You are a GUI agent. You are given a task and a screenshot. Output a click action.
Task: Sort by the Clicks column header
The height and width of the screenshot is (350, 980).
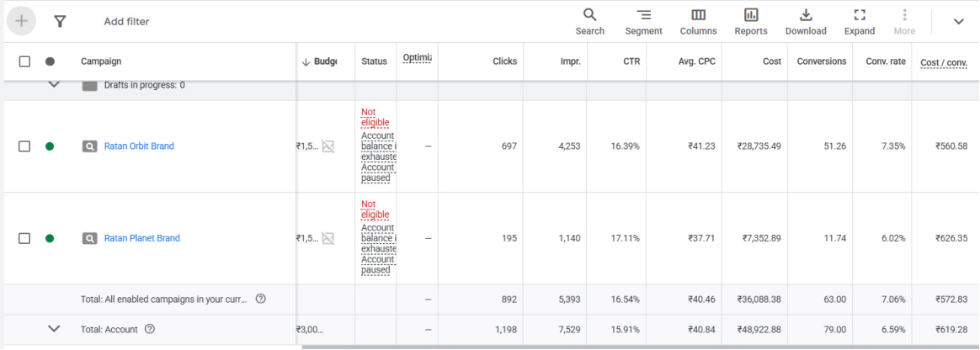(504, 61)
